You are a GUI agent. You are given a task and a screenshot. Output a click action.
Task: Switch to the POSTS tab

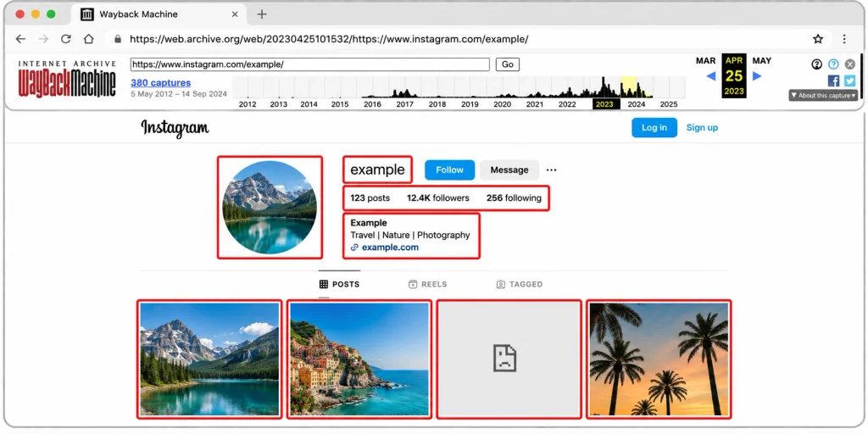pos(339,284)
